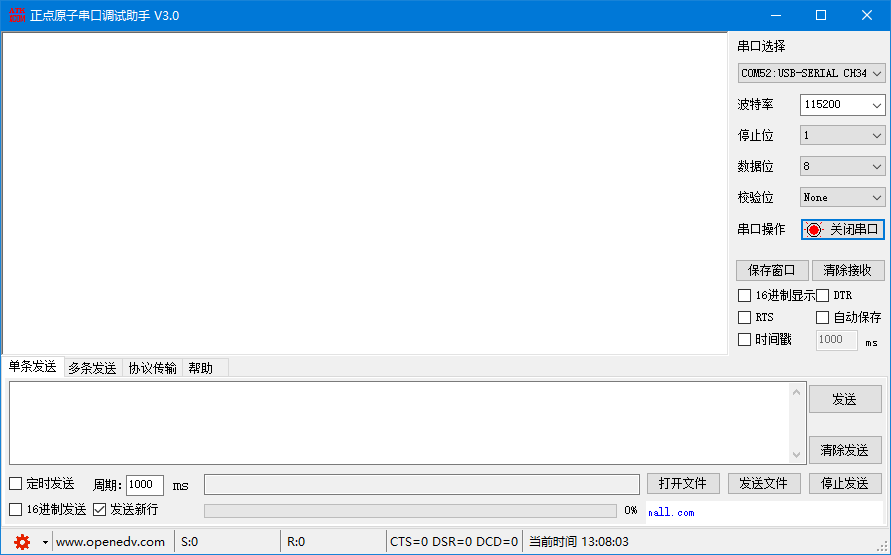The height and width of the screenshot is (555, 891).
Task: Click the 周期 period input field
Action: pyautogui.click(x=145, y=485)
